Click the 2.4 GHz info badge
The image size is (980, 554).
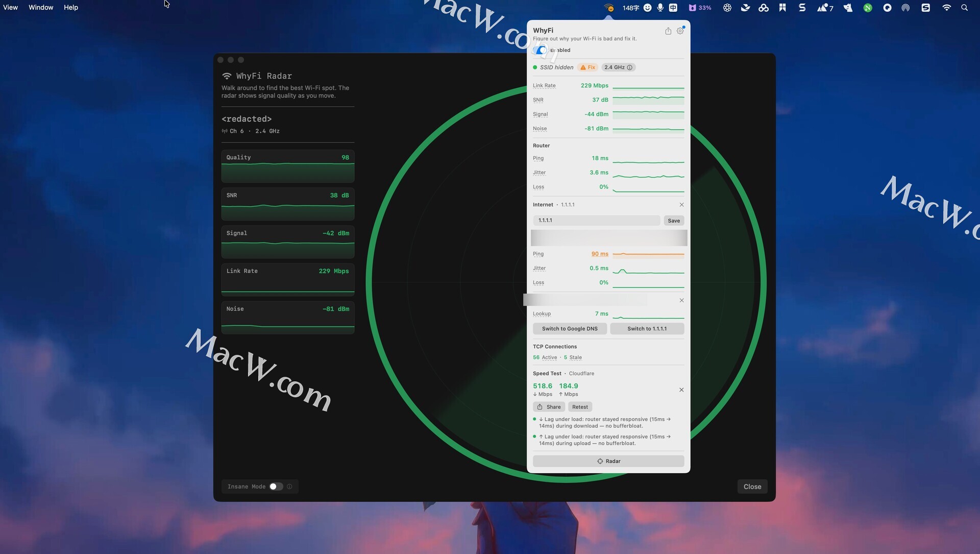point(618,67)
